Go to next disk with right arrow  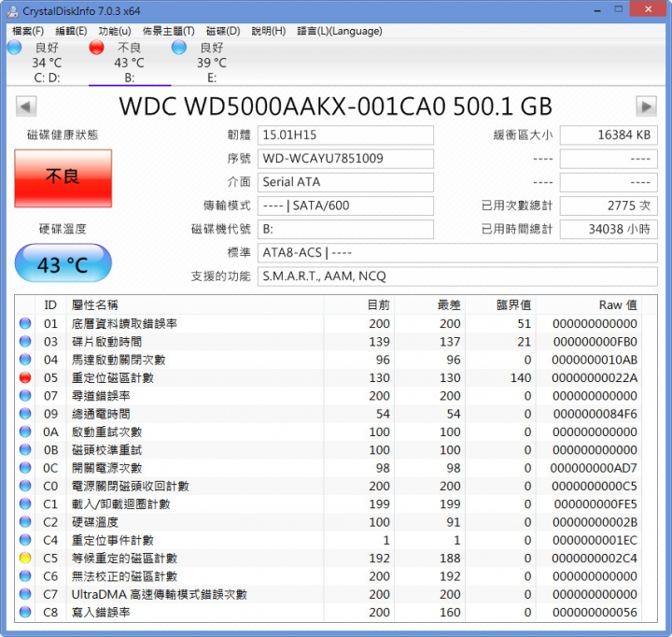click(x=646, y=106)
